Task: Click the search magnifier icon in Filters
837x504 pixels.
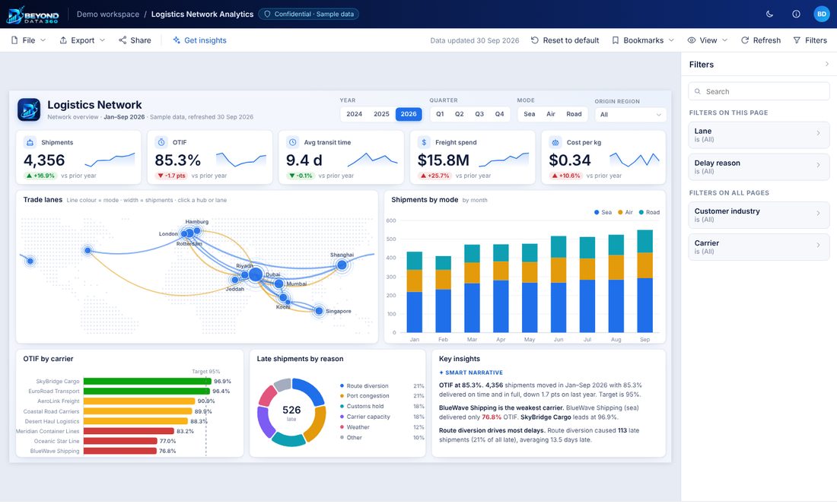Action: coord(697,92)
